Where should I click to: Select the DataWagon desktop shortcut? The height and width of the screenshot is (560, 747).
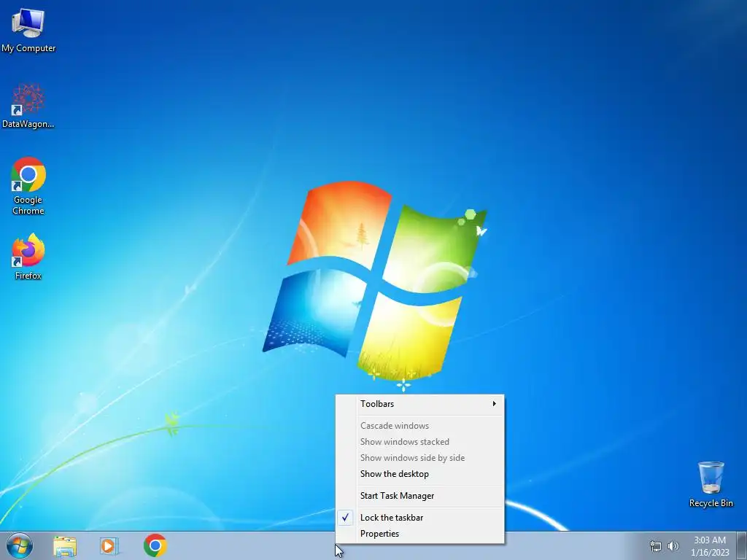click(28, 106)
